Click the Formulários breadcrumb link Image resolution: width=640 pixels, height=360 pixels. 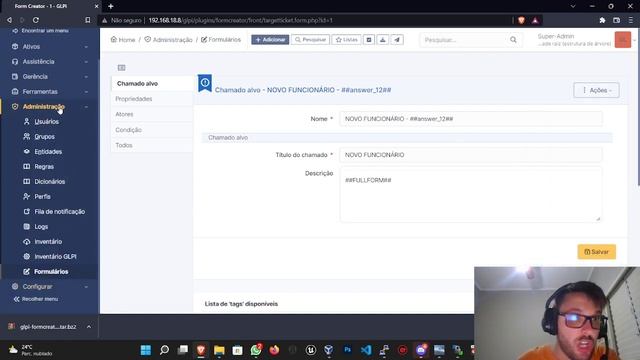coord(221,40)
